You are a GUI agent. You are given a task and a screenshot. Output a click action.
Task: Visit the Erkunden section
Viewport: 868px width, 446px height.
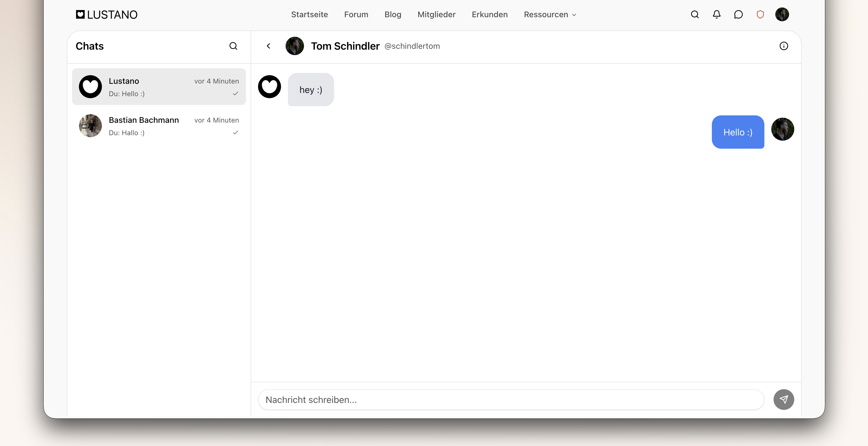tap(489, 14)
